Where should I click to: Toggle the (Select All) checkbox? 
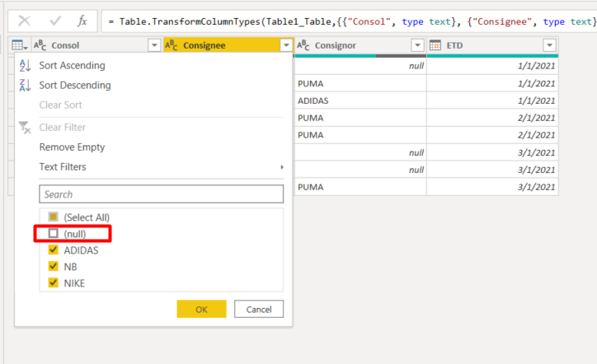[x=54, y=217]
